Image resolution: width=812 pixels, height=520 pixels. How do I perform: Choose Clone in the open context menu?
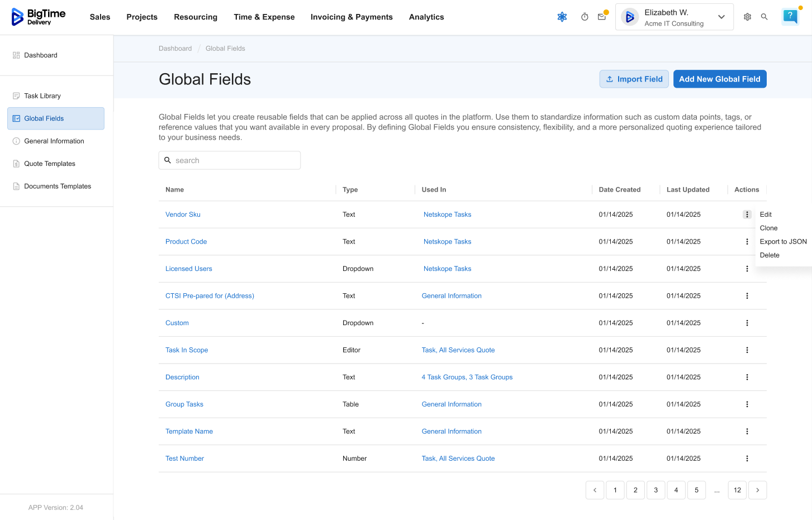click(768, 228)
